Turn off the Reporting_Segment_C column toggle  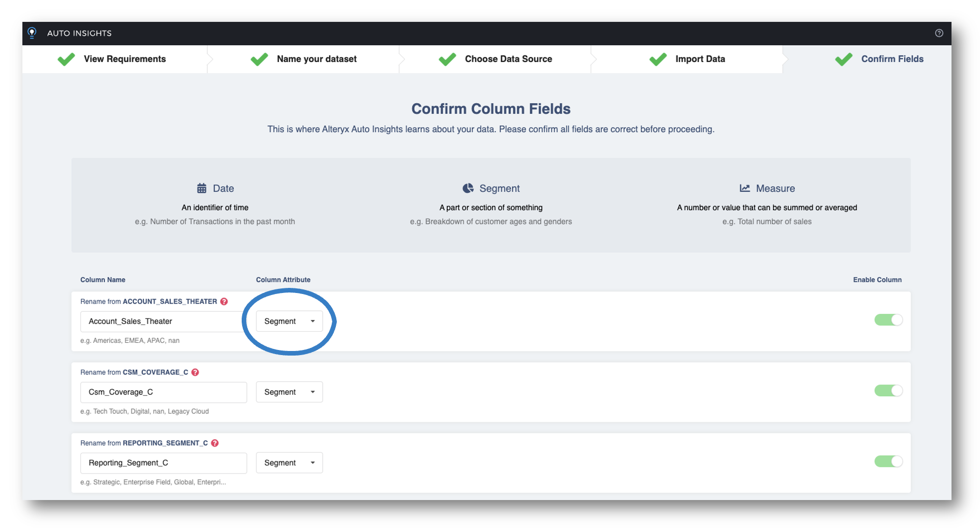(x=888, y=461)
